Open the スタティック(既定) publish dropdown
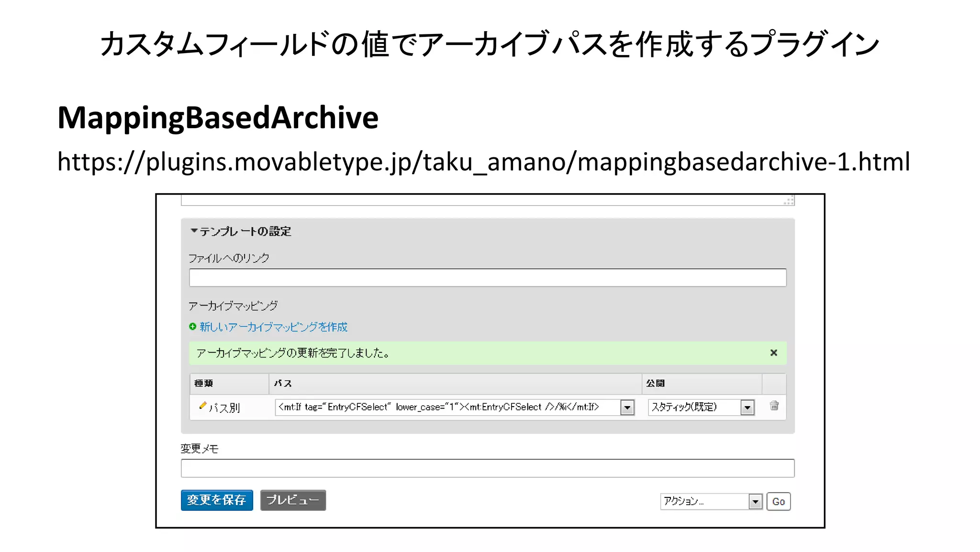 702,408
